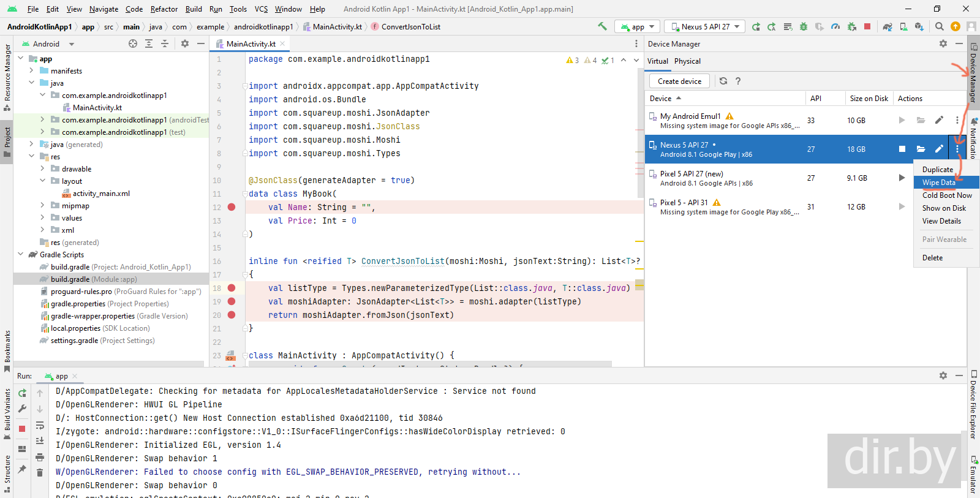Toggle breakpoint on line 12

232,207
